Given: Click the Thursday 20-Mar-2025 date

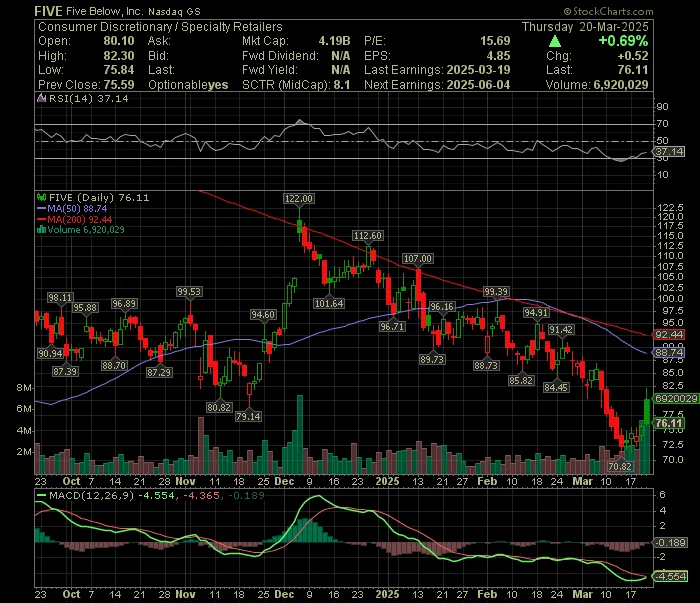Looking at the screenshot, I should point(585,27).
